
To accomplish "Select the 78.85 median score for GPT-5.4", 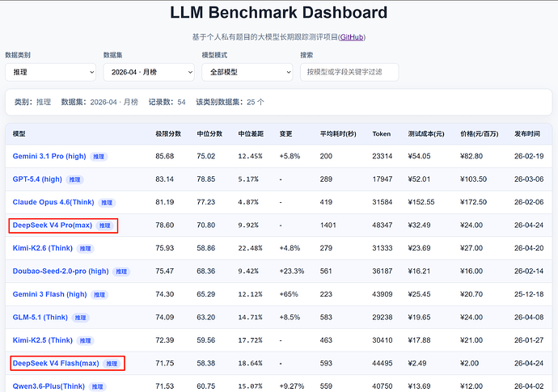I will pos(206,179).
